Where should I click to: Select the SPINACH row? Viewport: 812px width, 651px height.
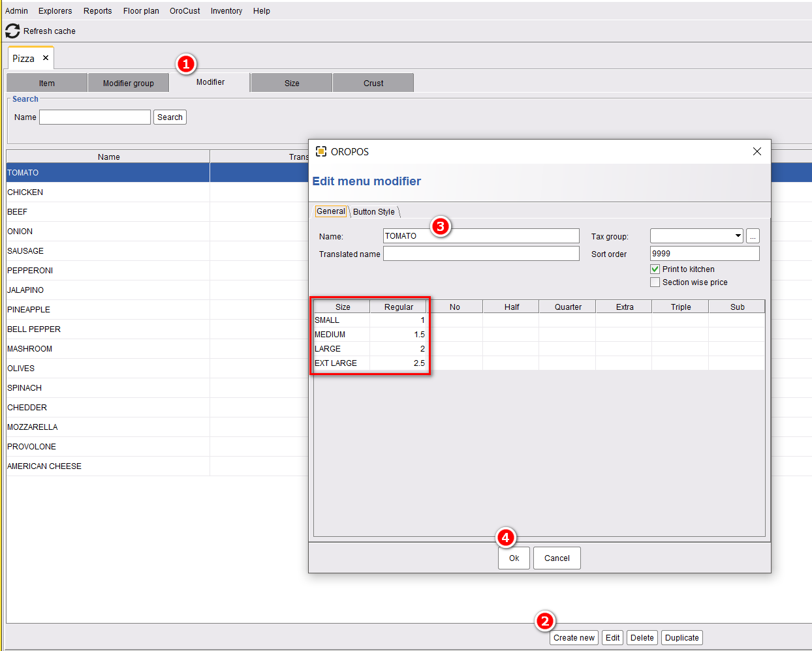tap(157, 388)
